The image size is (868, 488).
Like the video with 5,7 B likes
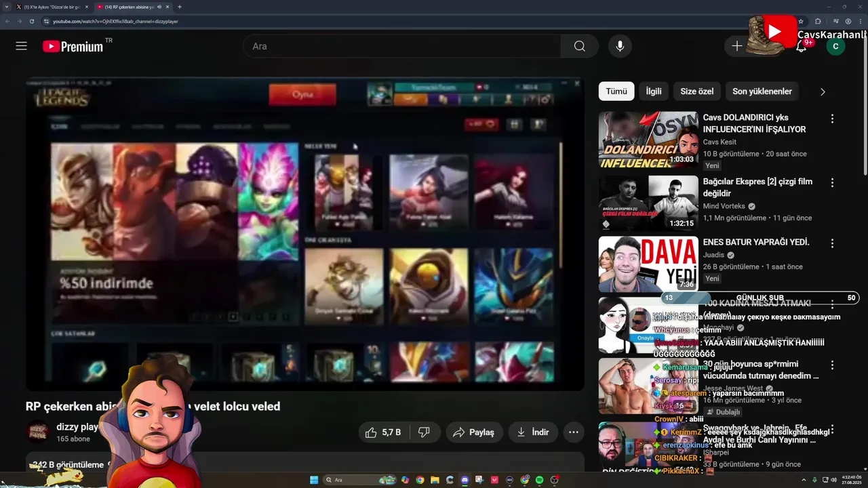point(383,432)
